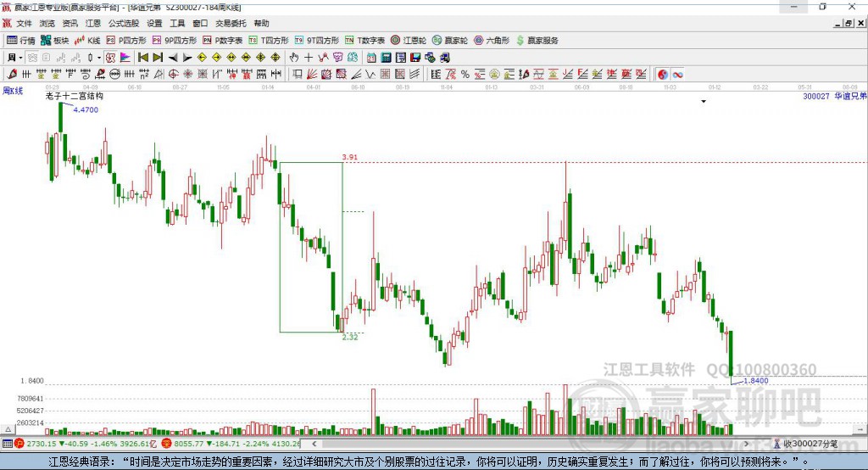Jump to last bar button

coord(158,58)
